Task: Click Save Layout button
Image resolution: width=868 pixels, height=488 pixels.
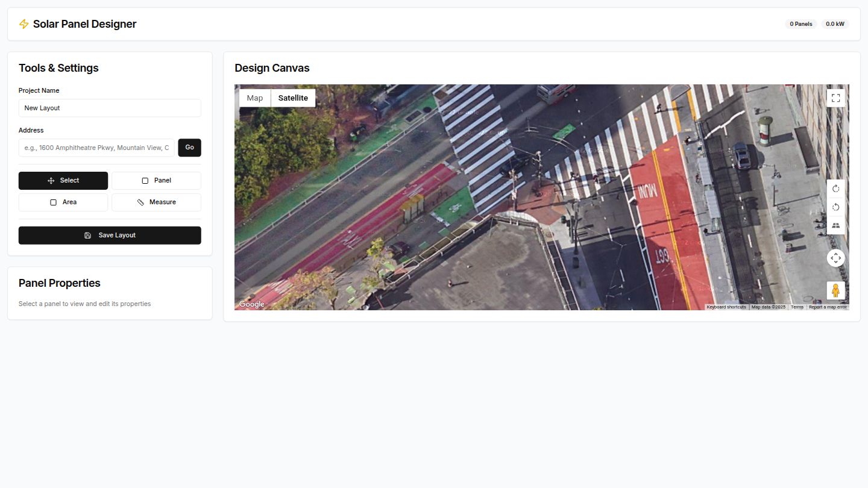Action: (110, 236)
